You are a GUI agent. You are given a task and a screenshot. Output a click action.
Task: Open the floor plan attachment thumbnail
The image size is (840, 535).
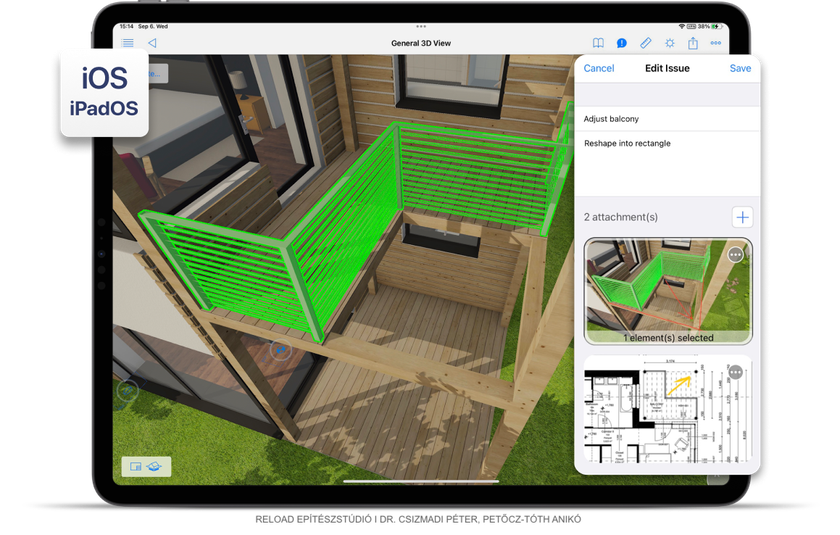point(668,410)
